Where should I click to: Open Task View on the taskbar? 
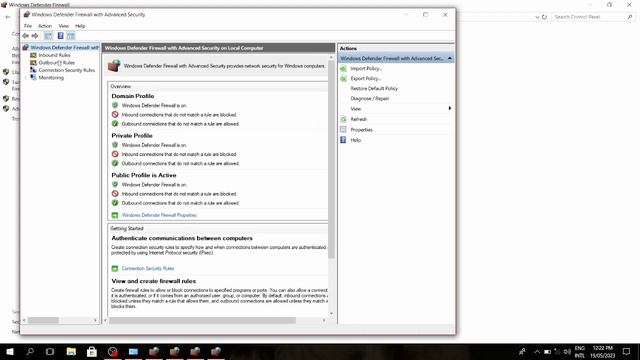click(50, 351)
